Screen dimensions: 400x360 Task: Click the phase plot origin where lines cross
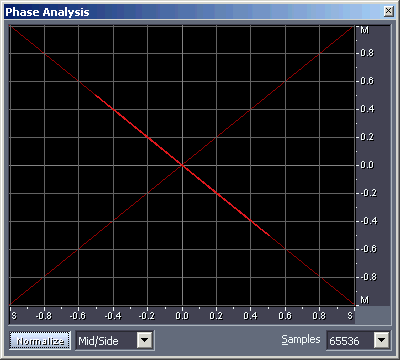click(182, 165)
